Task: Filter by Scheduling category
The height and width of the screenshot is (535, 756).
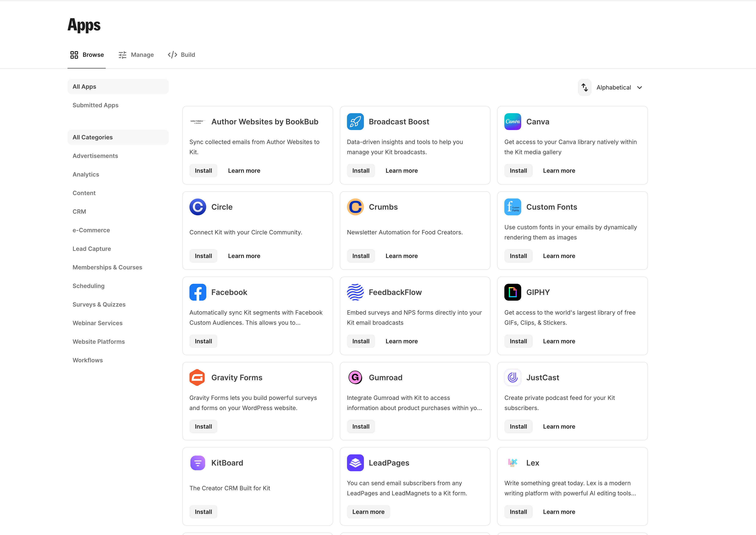Action: pos(118,286)
